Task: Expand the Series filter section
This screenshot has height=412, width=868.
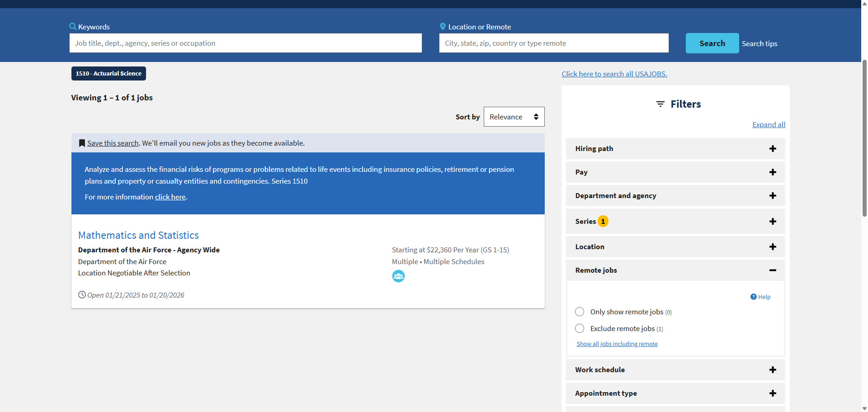Action: [x=675, y=221]
